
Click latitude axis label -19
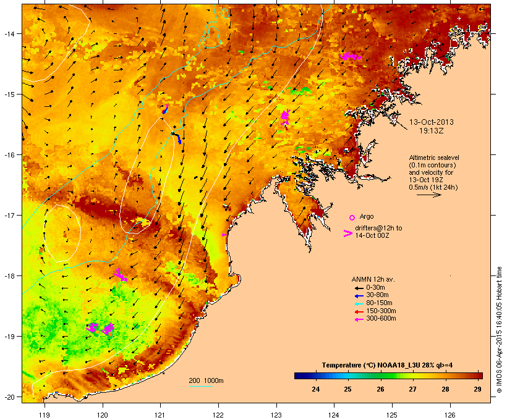coord(9,337)
